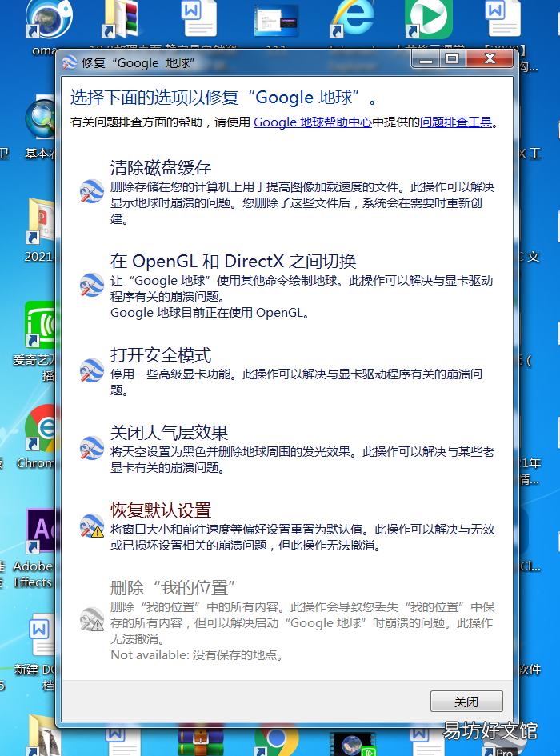Click the green play-button app desktop icon
The image size is (560, 756).
[x=428, y=19]
